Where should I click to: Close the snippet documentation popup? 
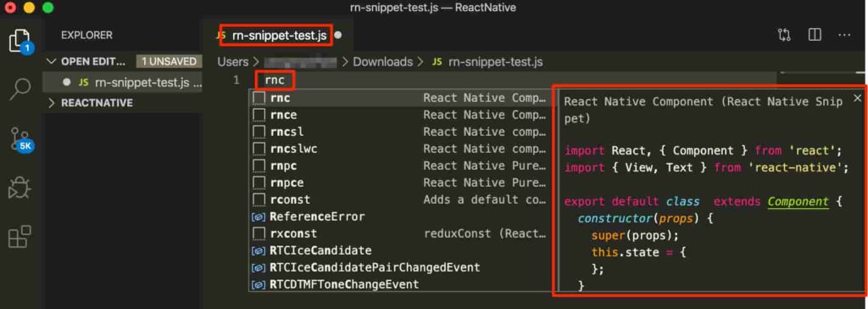click(858, 98)
